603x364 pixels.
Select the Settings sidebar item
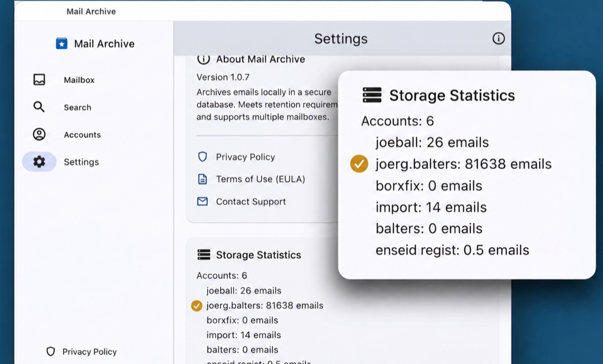pyautogui.click(x=82, y=162)
